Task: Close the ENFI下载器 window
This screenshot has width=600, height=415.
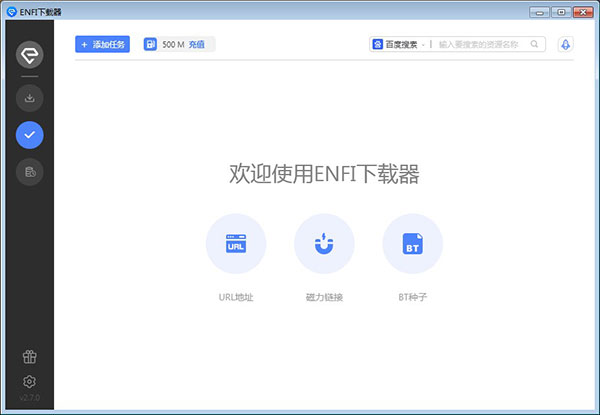Action: pyautogui.click(x=583, y=12)
